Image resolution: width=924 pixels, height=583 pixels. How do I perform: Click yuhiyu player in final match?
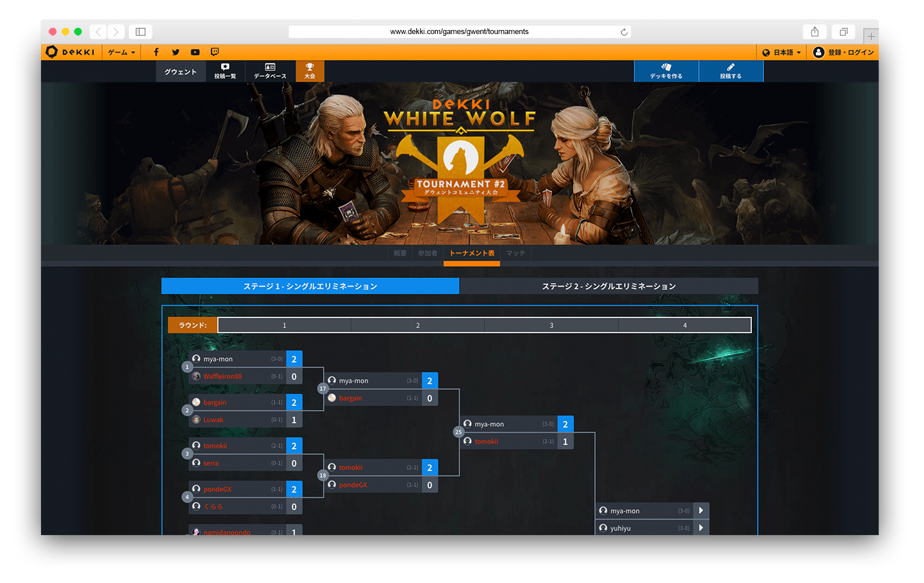pos(620,528)
